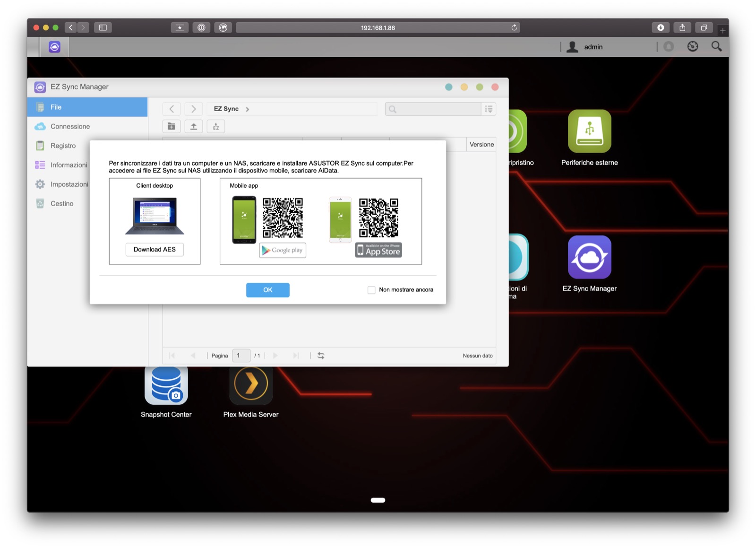The height and width of the screenshot is (548, 756).
Task: Select File in the sidebar
Action: click(x=87, y=107)
